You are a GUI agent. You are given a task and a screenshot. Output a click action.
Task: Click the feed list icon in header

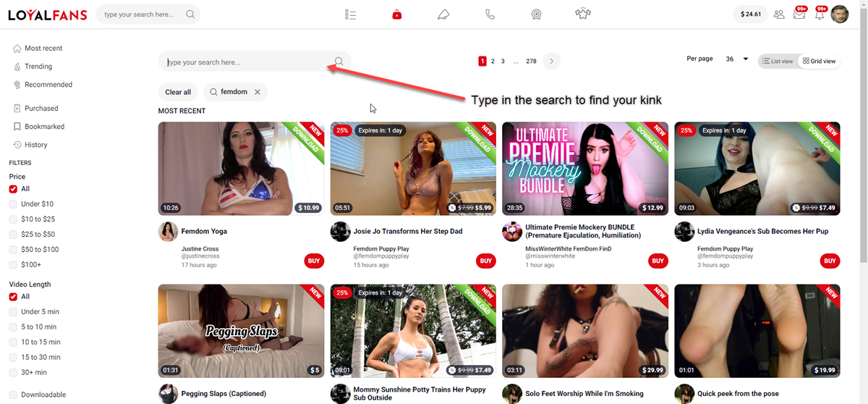click(x=351, y=14)
